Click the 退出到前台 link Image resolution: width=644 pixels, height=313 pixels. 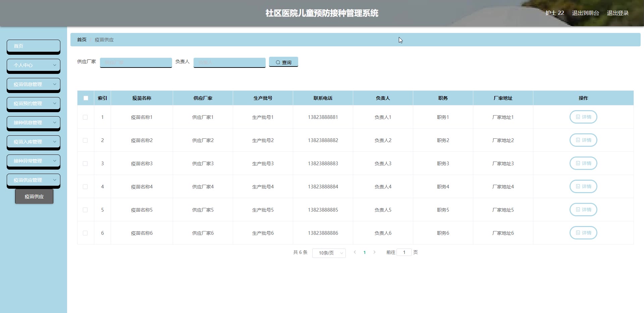click(x=585, y=13)
